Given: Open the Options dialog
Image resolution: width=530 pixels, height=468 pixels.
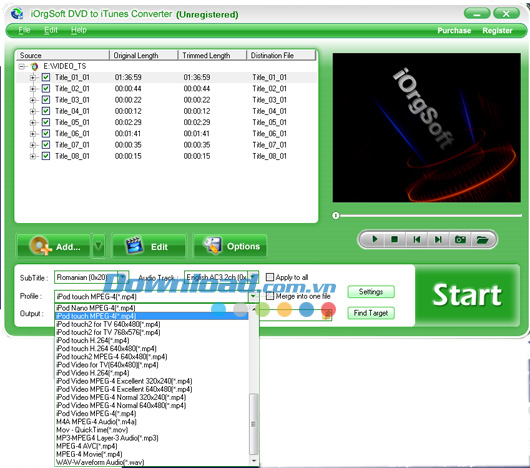Looking at the screenshot, I should pyautogui.click(x=230, y=246).
